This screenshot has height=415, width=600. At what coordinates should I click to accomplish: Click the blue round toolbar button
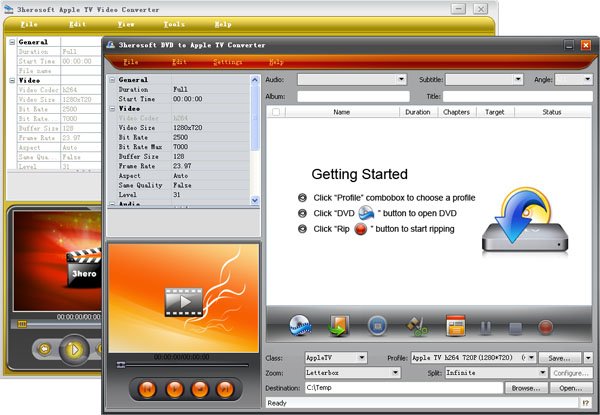tap(377, 325)
